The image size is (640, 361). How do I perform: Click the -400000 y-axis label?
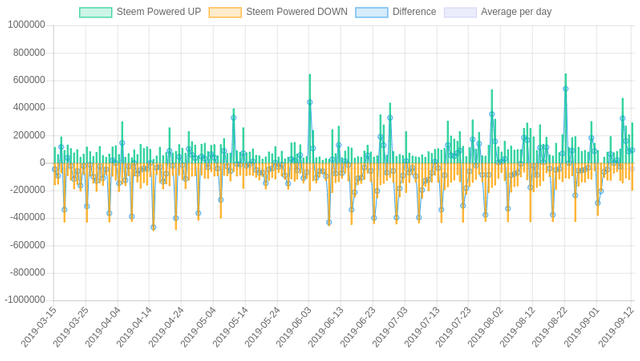tap(27, 218)
